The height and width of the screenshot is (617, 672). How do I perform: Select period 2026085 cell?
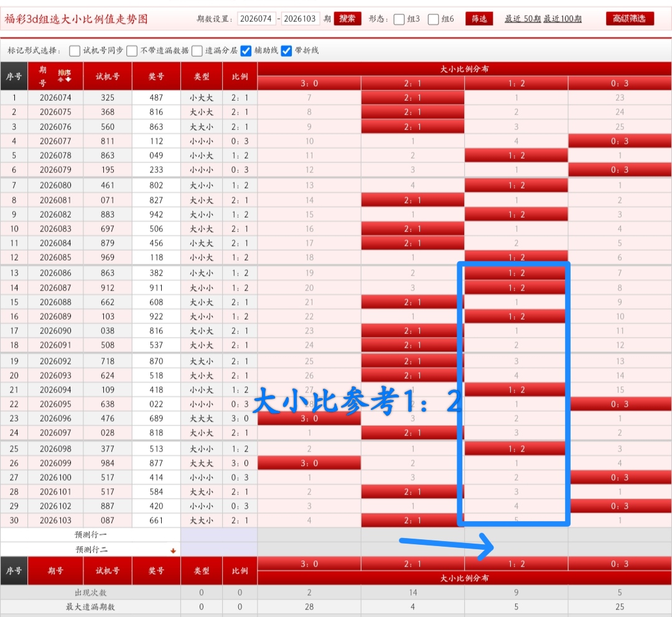tap(56, 257)
